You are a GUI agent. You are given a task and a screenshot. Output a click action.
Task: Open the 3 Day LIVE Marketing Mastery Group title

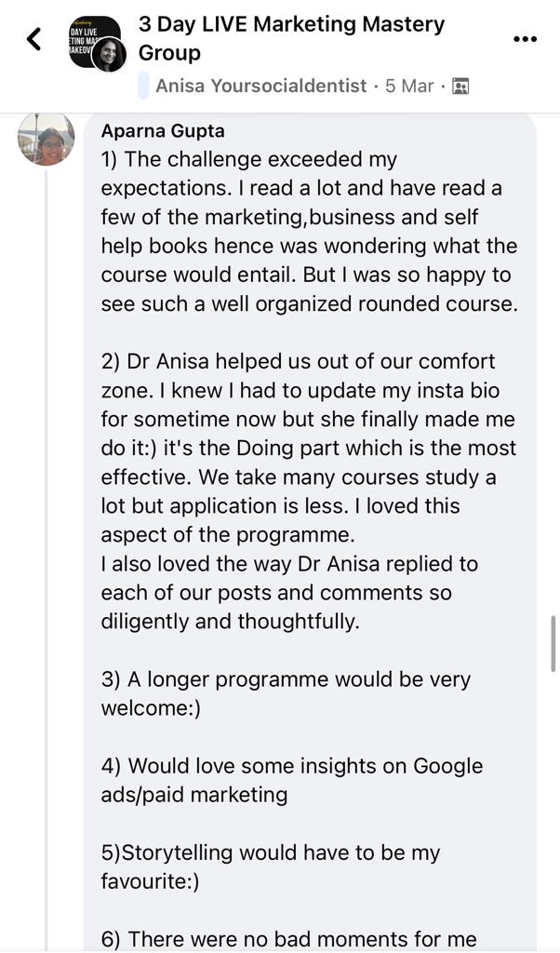point(291,38)
